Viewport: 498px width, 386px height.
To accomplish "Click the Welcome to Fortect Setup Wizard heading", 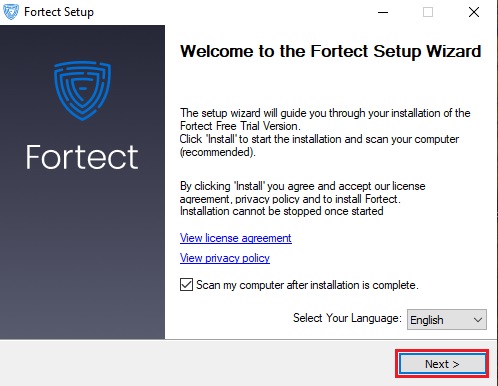I will pos(331,51).
